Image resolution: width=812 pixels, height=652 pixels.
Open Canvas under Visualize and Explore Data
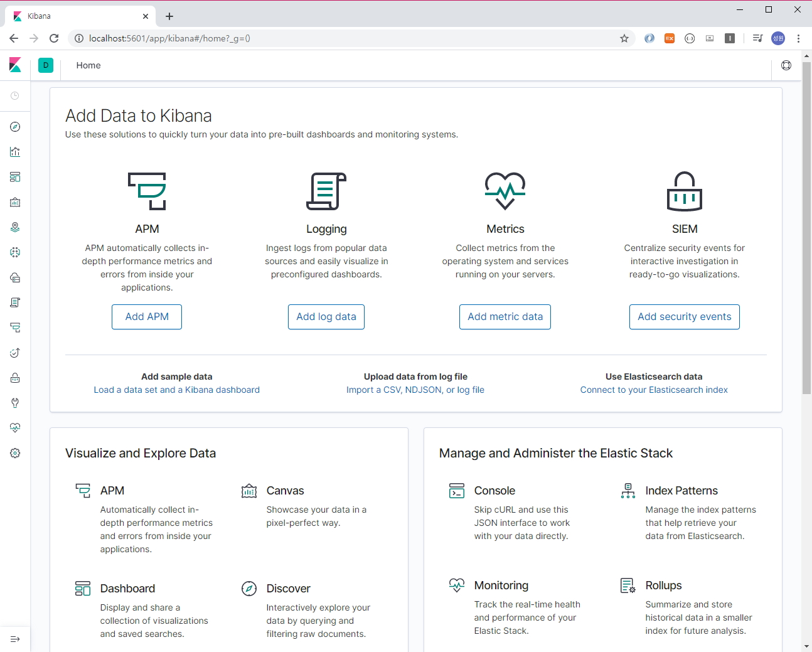[x=285, y=491]
